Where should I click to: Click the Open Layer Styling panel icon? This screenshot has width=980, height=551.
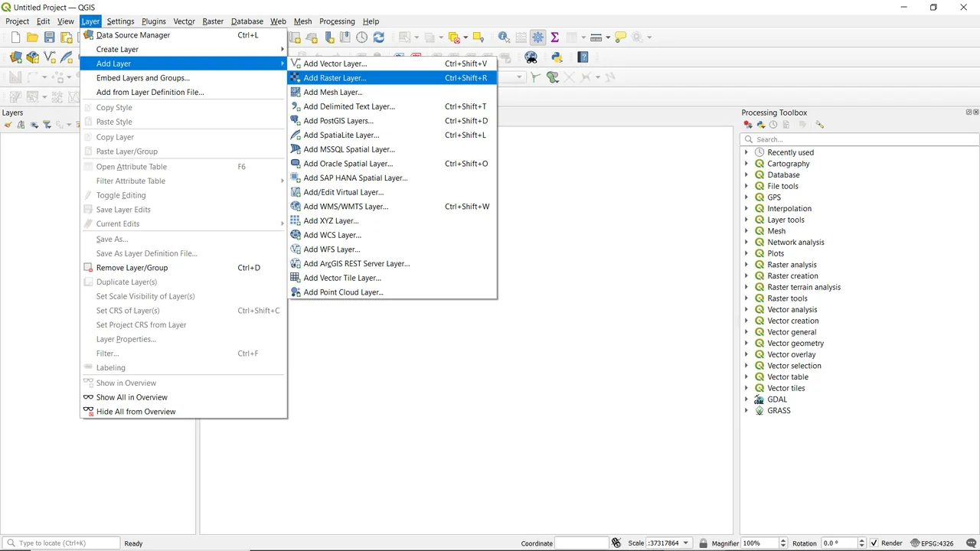pos(8,125)
